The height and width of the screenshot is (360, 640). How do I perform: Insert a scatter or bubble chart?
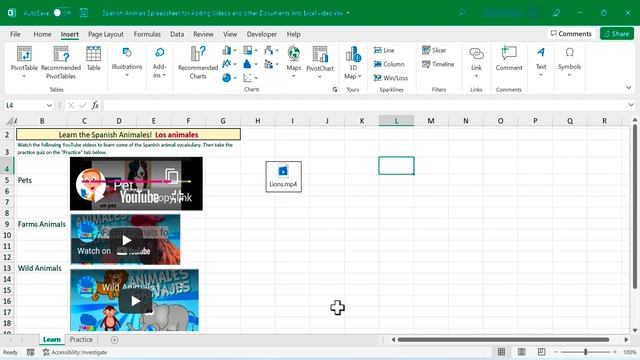(250, 78)
